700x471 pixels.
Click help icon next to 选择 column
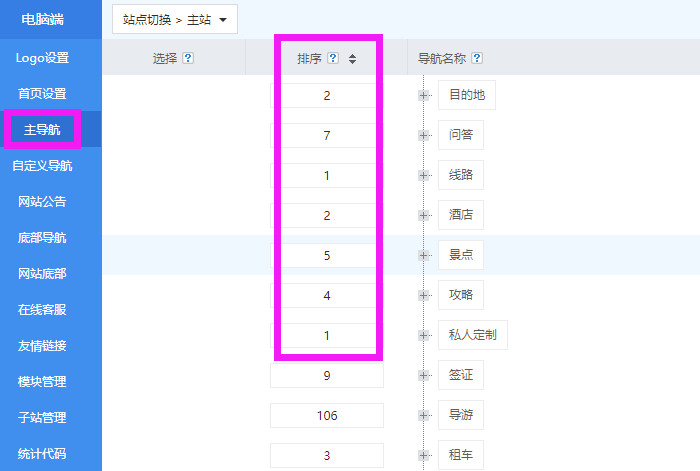click(x=188, y=58)
